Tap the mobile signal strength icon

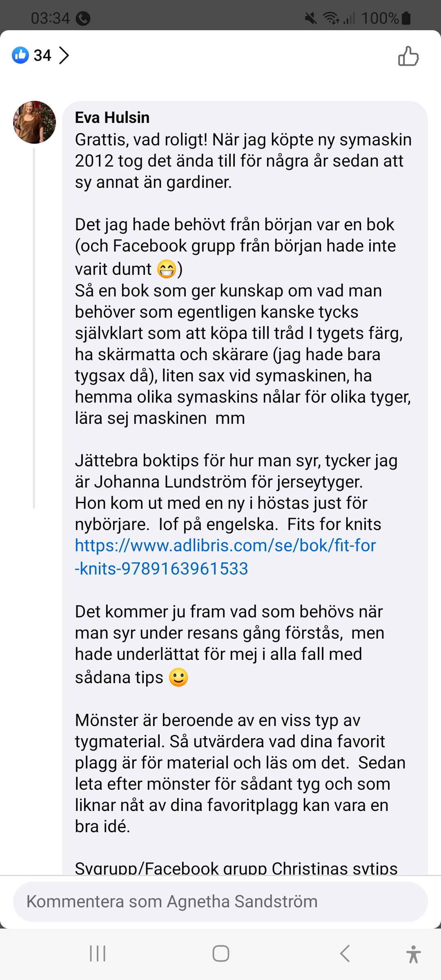(x=350, y=18)
